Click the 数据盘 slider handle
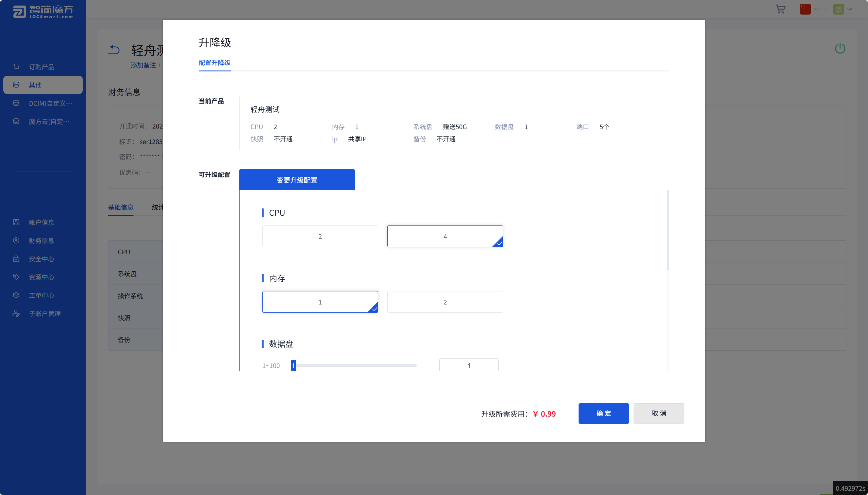The height and width of the screenshot is (495, 868). pos(293,366)
